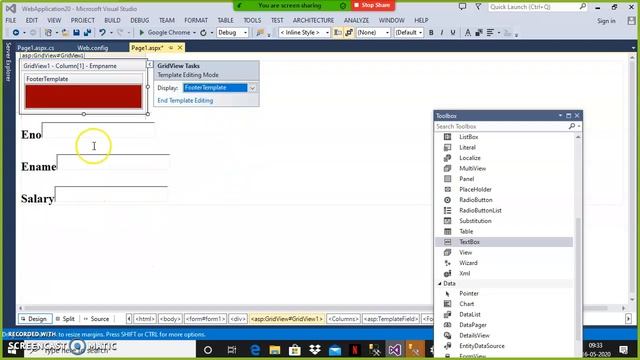The width and height of the screenshot is (640, 360).
Task: Open the BUILD menu
Action: click(112, 20)
